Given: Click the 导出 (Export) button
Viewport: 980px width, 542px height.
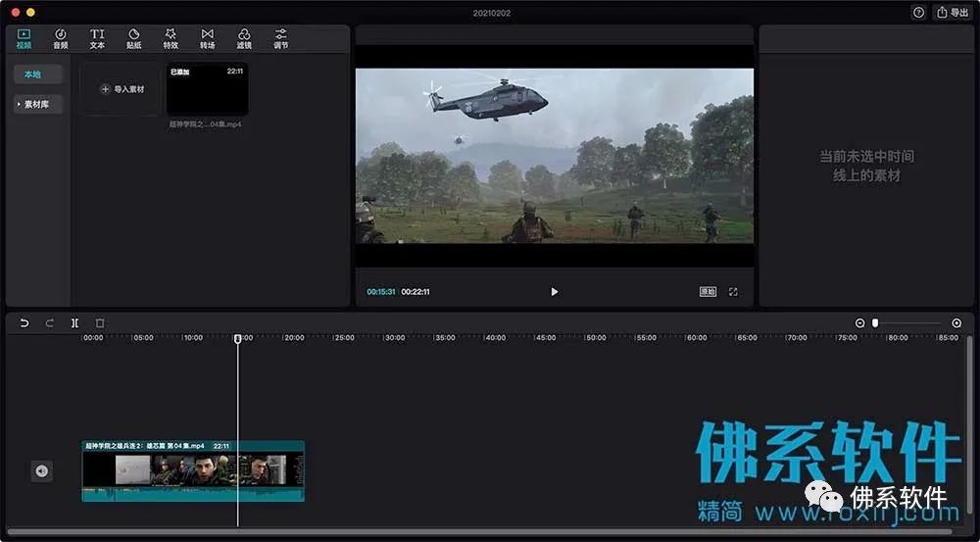Looking at the screenshot, I should click(x=954, y=13).
